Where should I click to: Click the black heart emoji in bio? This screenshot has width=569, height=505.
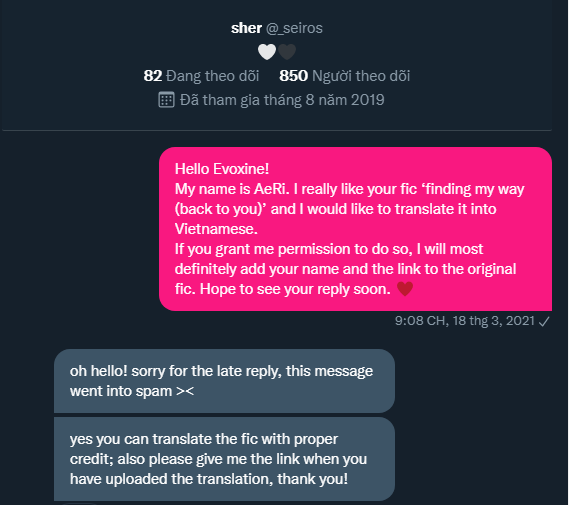point(287,52)
